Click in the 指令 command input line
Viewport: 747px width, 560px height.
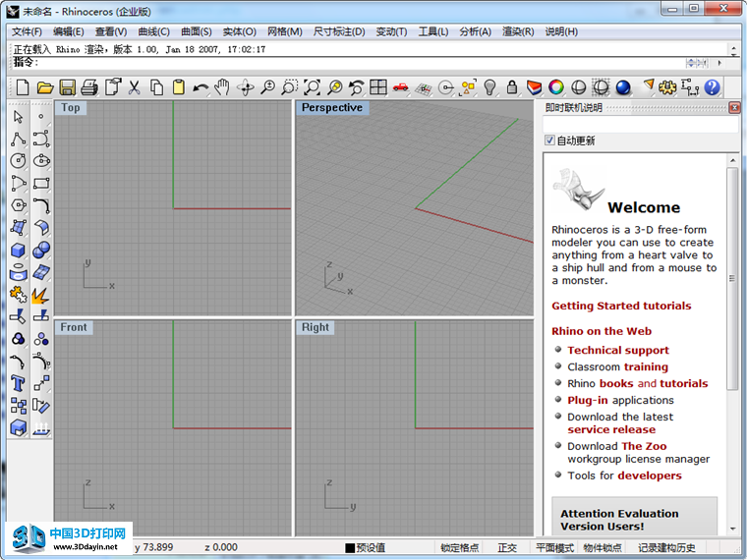362,62
